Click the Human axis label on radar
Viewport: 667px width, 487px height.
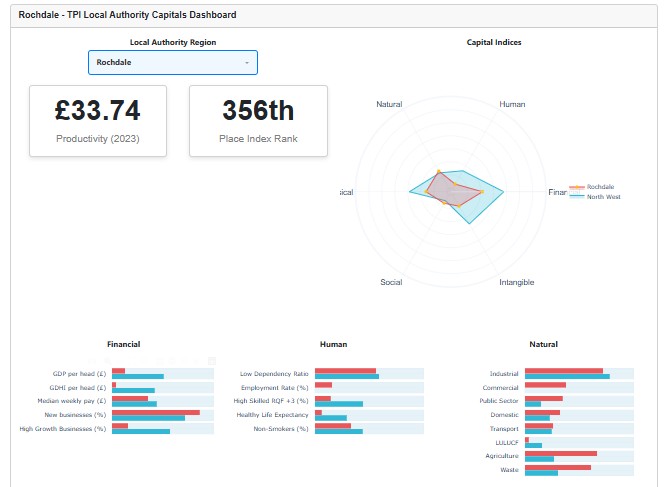[512, 104]
